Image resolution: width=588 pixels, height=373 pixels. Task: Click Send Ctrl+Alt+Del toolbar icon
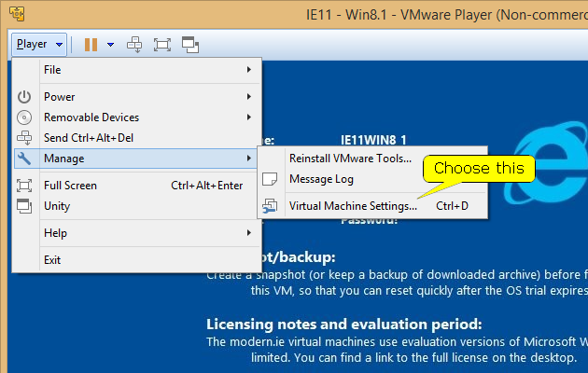(134, 45)
